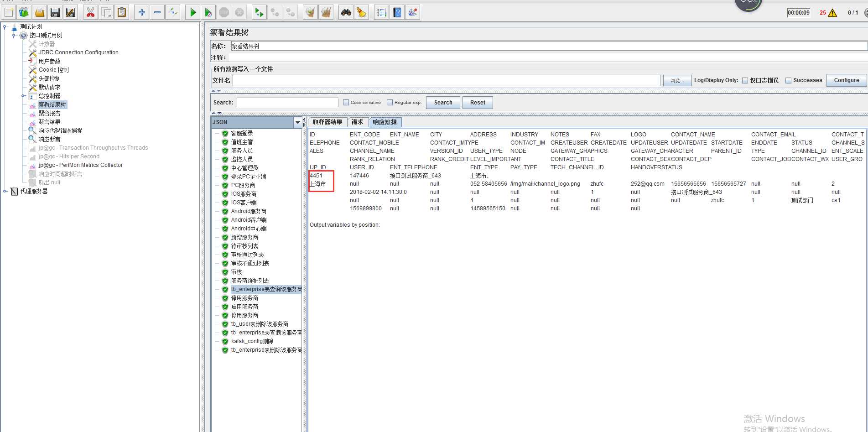This screenshot has width=868, height=432.
Task: Click the Clear results broom icon
Action: tap(311, 12)
